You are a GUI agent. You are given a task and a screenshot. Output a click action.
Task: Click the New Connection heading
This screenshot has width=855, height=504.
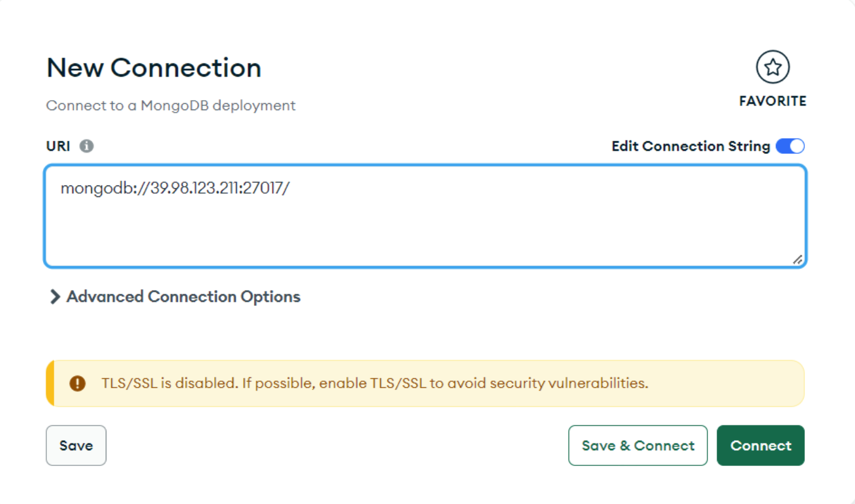[154, 68]
